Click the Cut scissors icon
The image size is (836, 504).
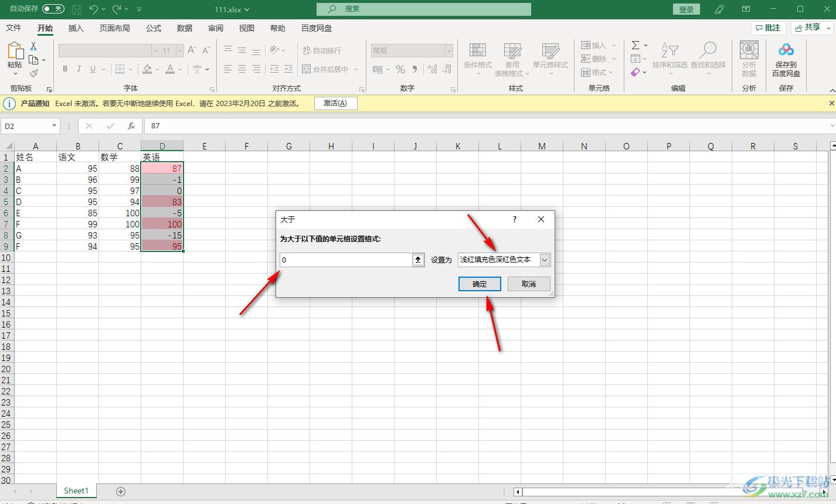tap(33, 46)
